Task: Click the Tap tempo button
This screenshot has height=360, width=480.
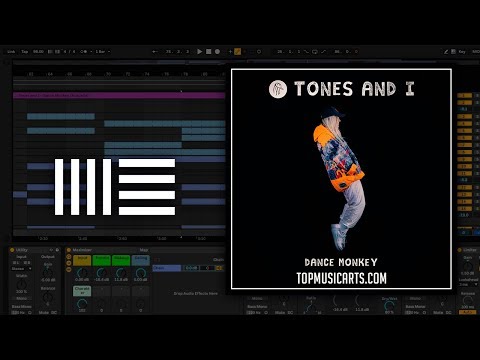Action: click(x=25, y=52)
